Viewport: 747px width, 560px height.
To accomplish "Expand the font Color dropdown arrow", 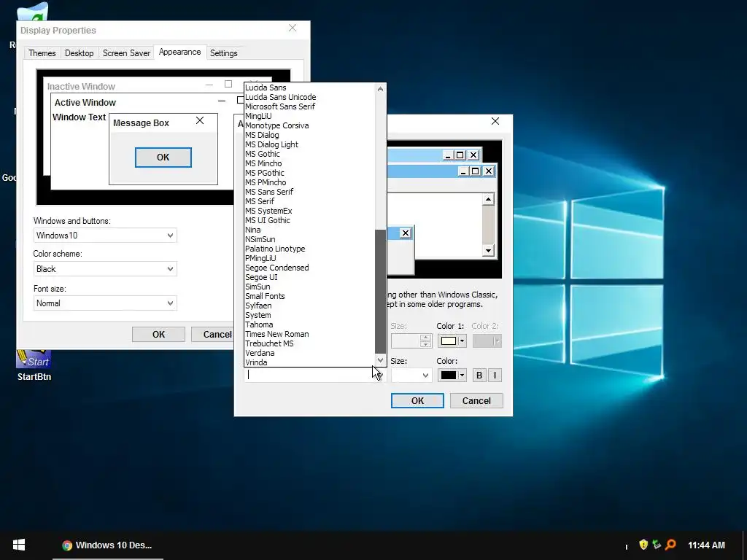I will 462,376.
